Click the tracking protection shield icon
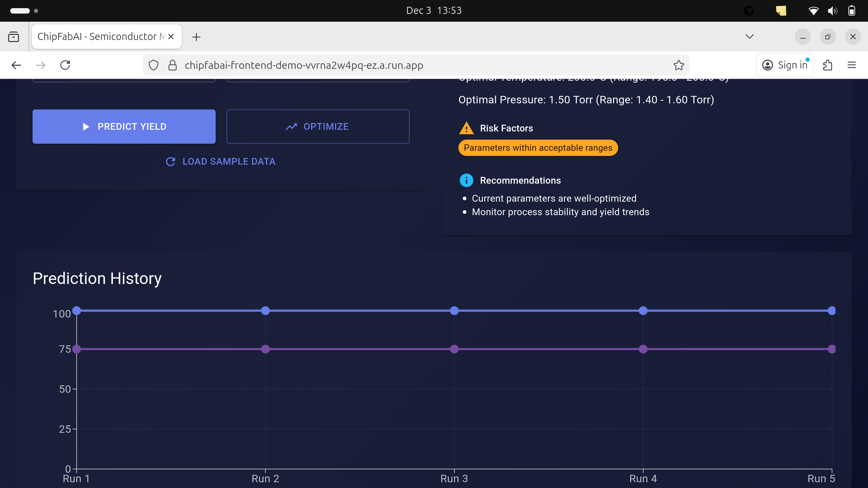 tap(154, 65)
